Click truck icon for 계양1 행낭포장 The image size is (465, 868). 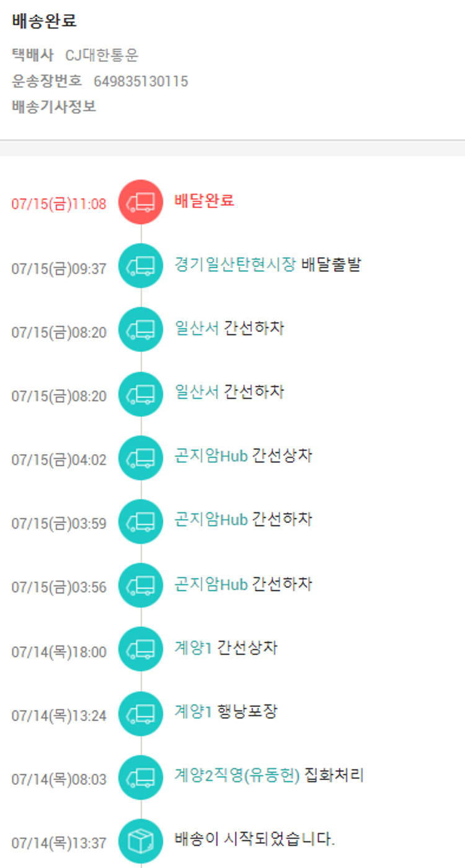pyautogui.click(x=141, y=713)
